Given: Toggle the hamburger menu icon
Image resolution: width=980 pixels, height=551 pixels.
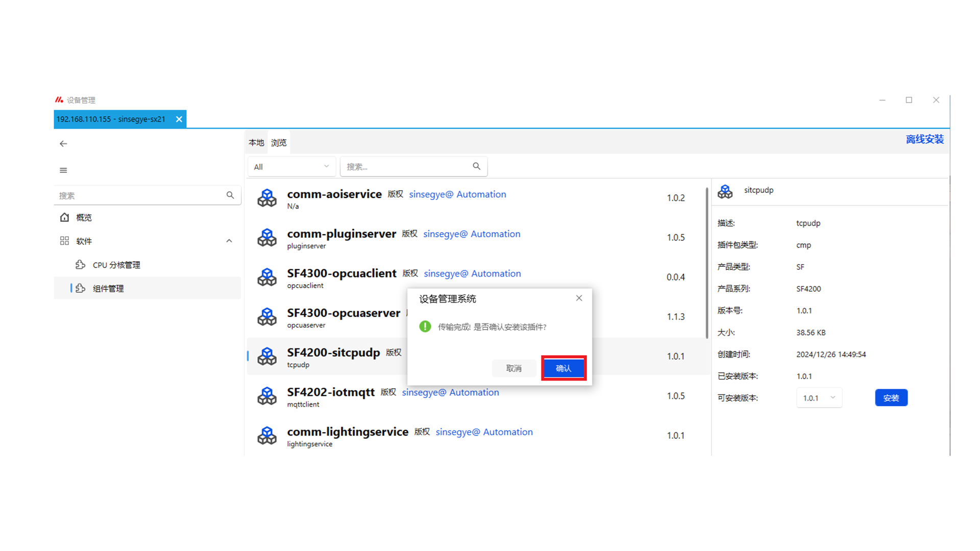Looking at the screenshot, I should pos(63,170).
